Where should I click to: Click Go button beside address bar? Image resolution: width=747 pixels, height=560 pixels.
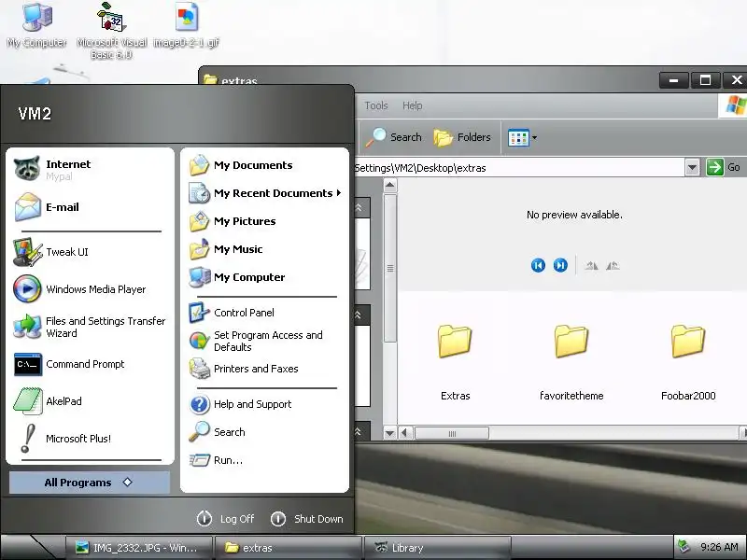(723, 167)
